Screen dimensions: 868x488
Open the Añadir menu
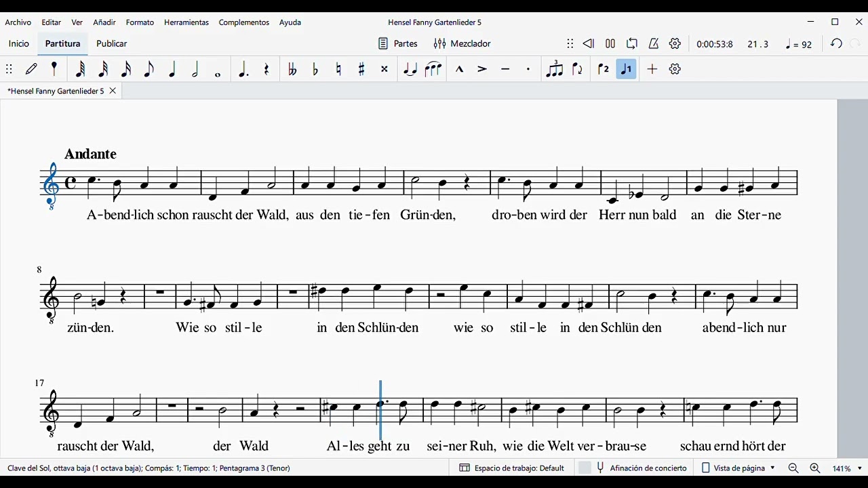click(x=104, y=22)
